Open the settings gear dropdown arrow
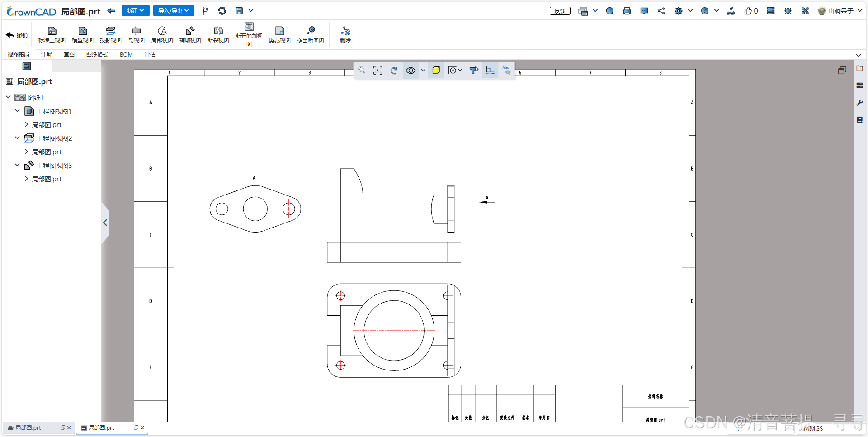This screenshot has height=437, width=868. point(690,11)
